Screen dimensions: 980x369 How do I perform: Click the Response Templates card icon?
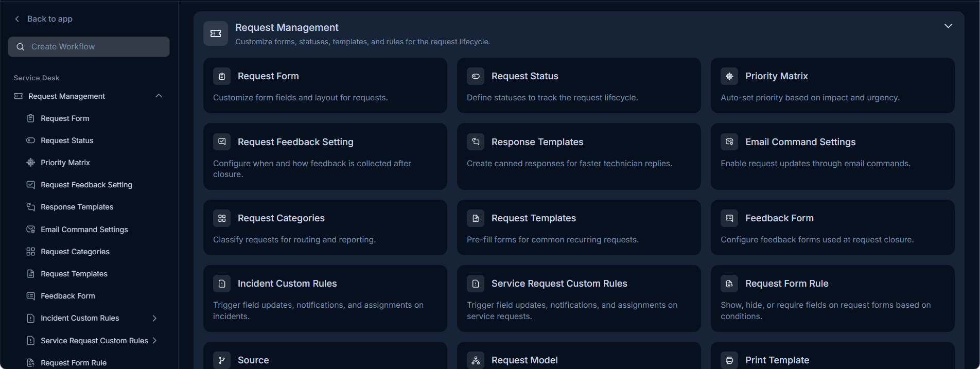tap(476, 142)
